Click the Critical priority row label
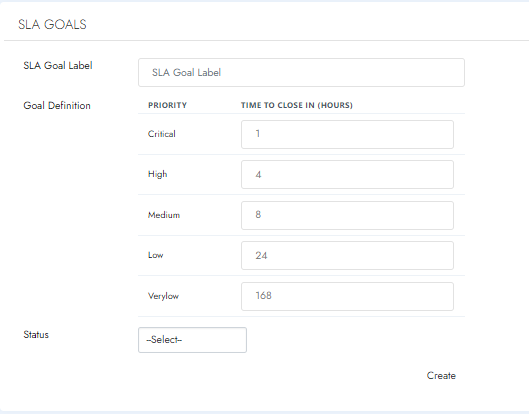 pos(162,134)
